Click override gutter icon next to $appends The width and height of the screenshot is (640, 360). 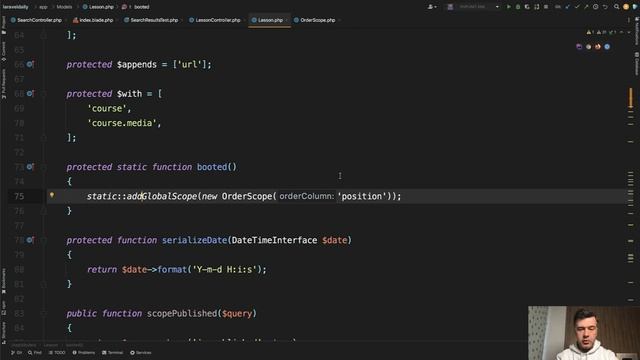[x=30, y=64]
